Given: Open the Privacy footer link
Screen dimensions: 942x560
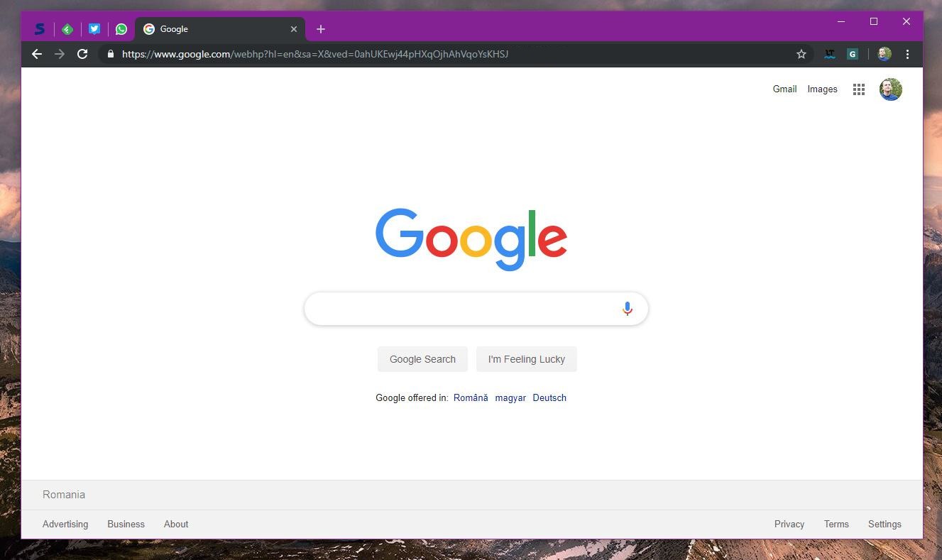Looking at the screenshot, I should [x=789, y=524].
